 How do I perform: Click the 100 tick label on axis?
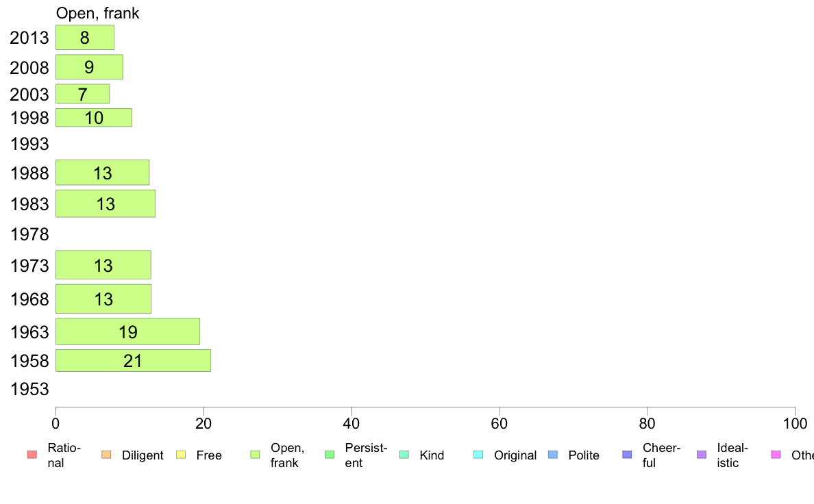795,424
